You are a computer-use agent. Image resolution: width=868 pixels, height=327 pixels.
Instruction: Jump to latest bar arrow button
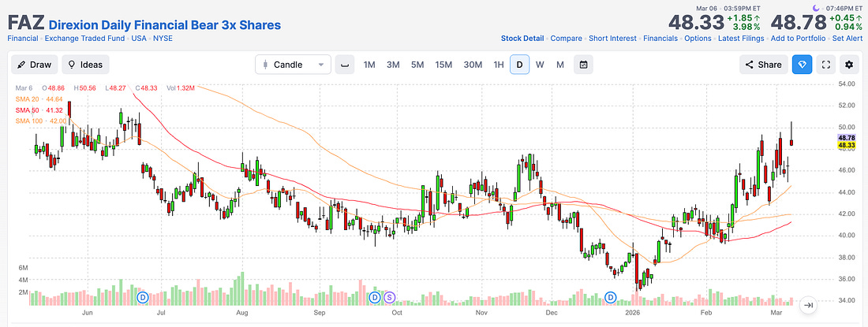[808, 305]
